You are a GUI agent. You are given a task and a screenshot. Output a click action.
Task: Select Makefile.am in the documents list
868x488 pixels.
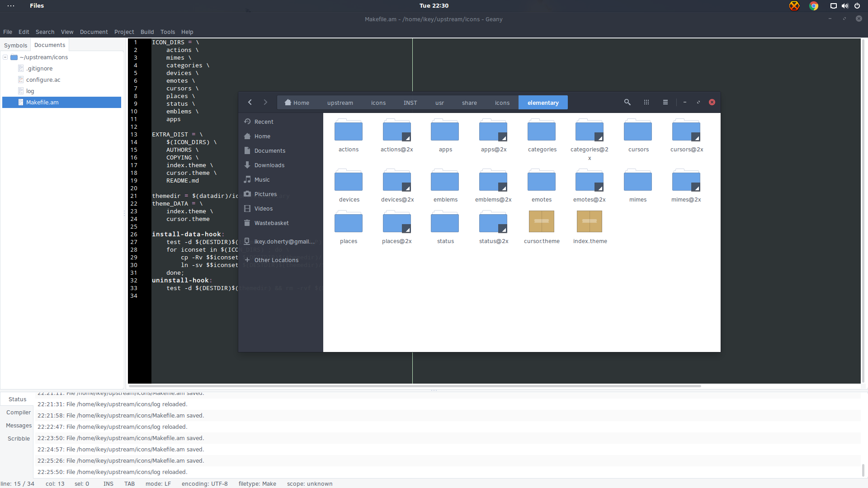pyautogui.click(x=61, y=103)
